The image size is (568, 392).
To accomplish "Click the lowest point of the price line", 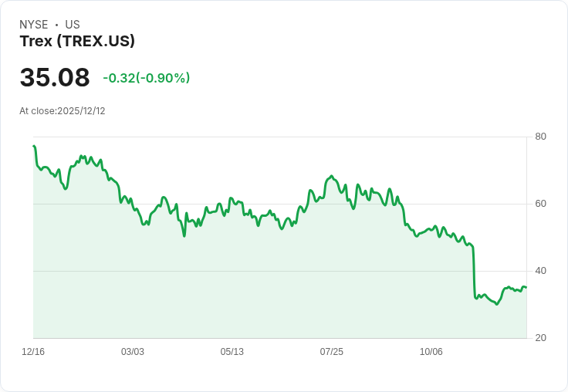I will point(496,304).
